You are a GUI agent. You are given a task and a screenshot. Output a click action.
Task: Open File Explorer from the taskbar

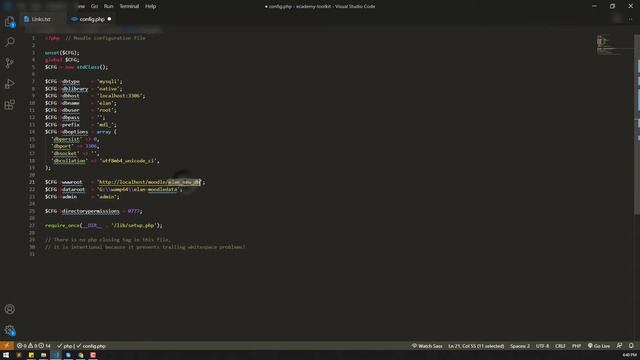tap(43, 355)
